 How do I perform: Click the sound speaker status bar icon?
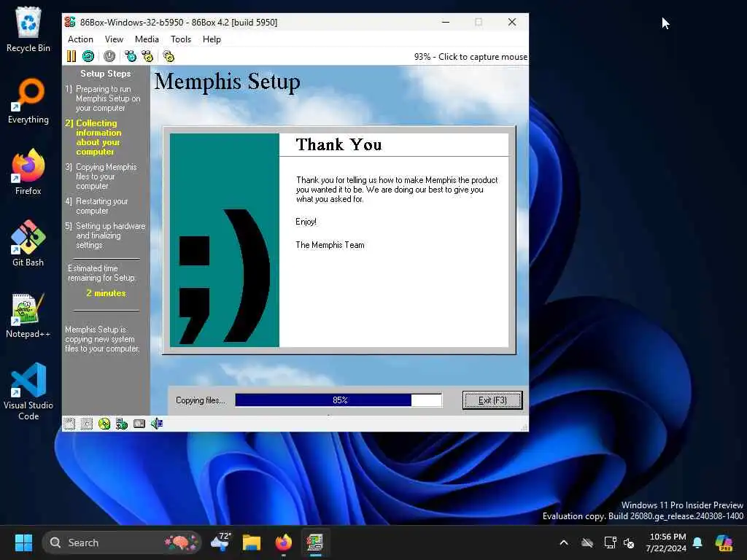(157, 424)
